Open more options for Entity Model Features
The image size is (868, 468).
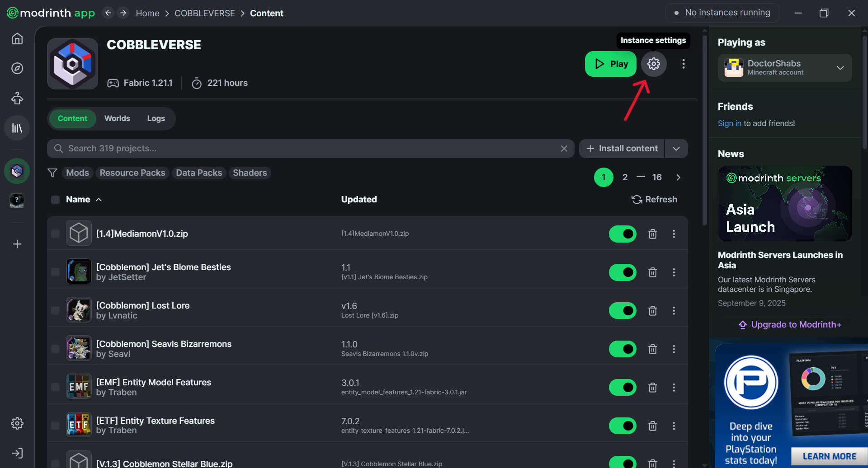674,388
